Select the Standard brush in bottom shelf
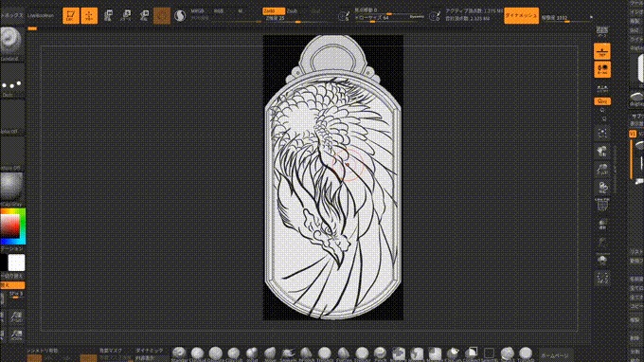The width and height of the screenshot is (644, 362). pos(179,353)
